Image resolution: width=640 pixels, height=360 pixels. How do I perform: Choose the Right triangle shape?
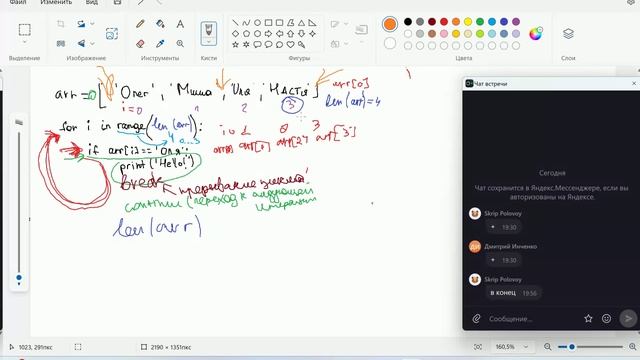312,23
